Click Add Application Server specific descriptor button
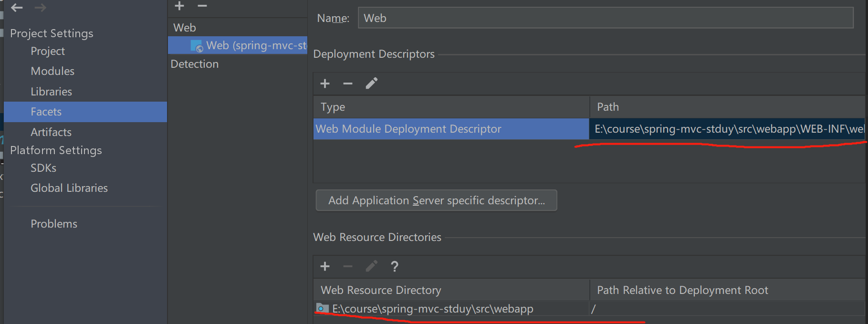This screenshot has height=324, width=868. point(436,200)
